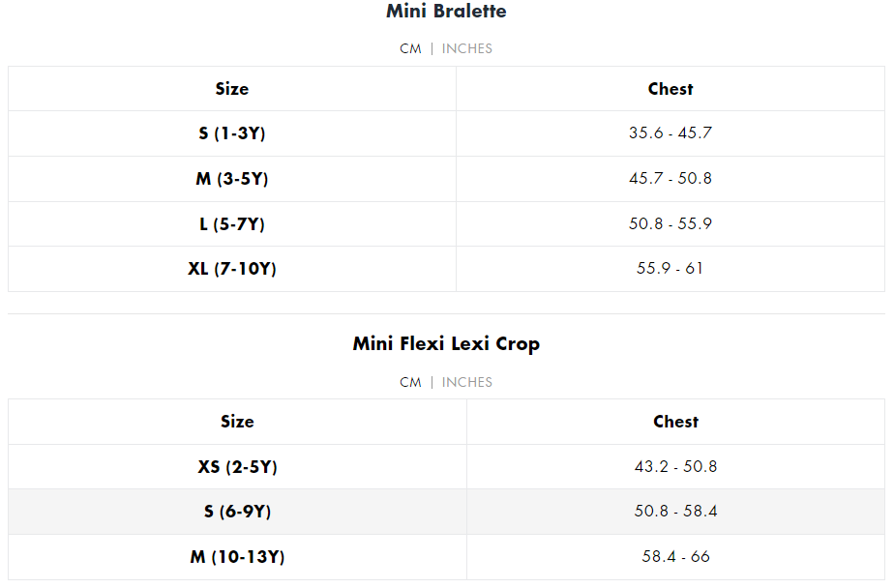894x588 pixels.
Task: Click the 58.4 - 66 chest value
Action: 675,556
